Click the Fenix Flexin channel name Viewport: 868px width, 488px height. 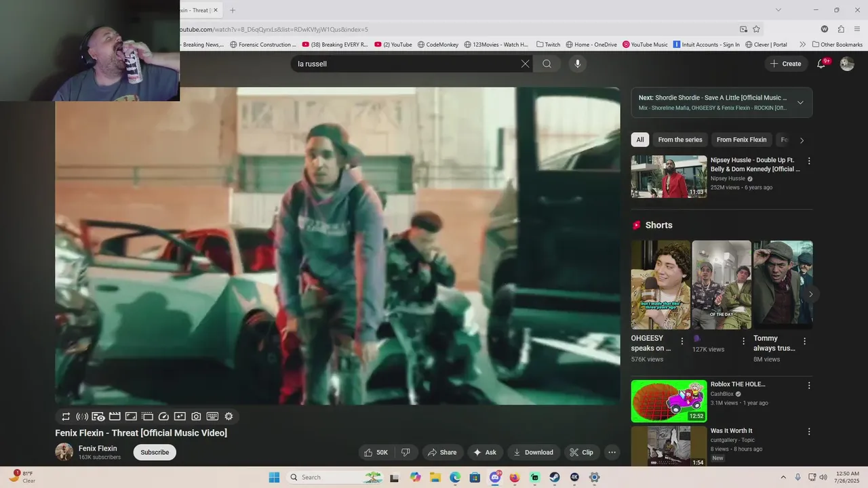pyautogui.click(x=98, y=449)
